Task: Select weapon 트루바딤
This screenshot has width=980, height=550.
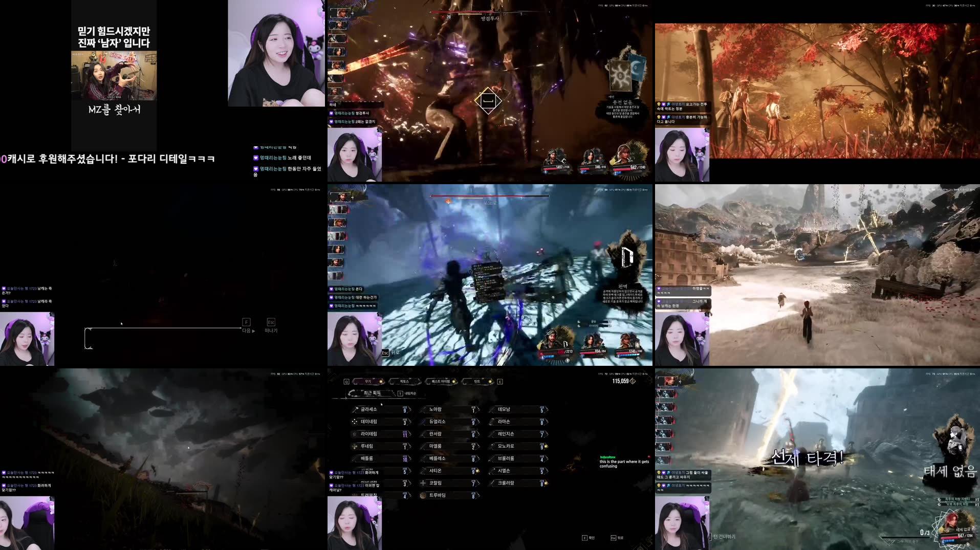Action: [449, 495]
